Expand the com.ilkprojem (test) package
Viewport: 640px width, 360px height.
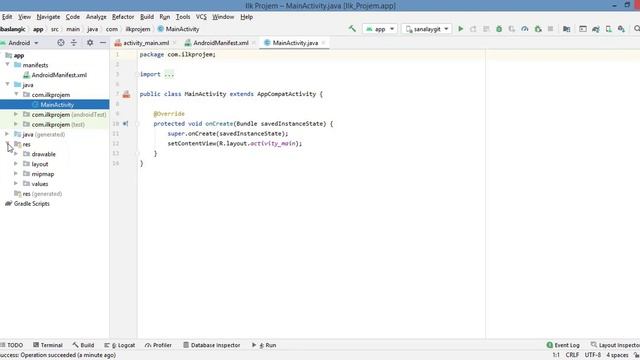tap(16, 124)
